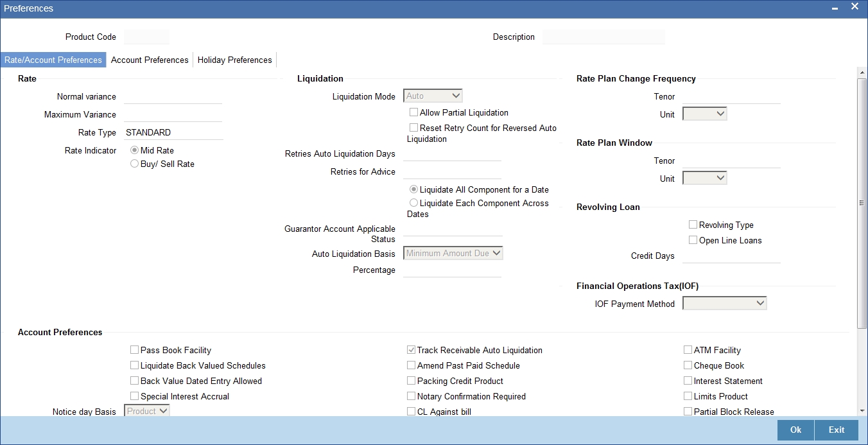Check Partial Block Release checkbox
The image size is (868, 445).
click(x=688, y=412)
